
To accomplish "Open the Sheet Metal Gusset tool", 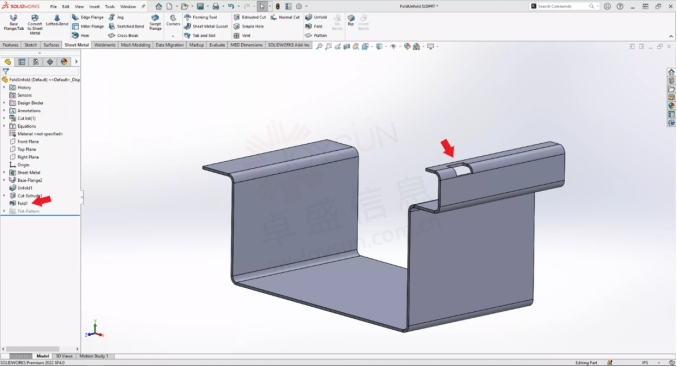I will [206, 26].
